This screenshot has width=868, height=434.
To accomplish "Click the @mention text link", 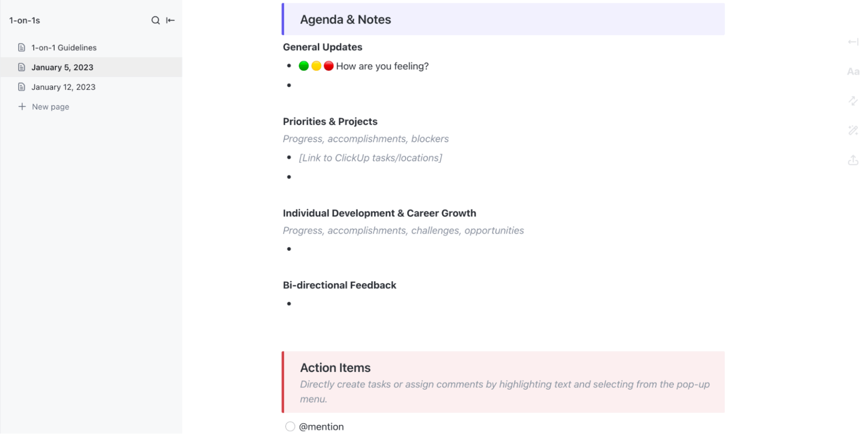I will pyautogui.click(x=321, y=426).
